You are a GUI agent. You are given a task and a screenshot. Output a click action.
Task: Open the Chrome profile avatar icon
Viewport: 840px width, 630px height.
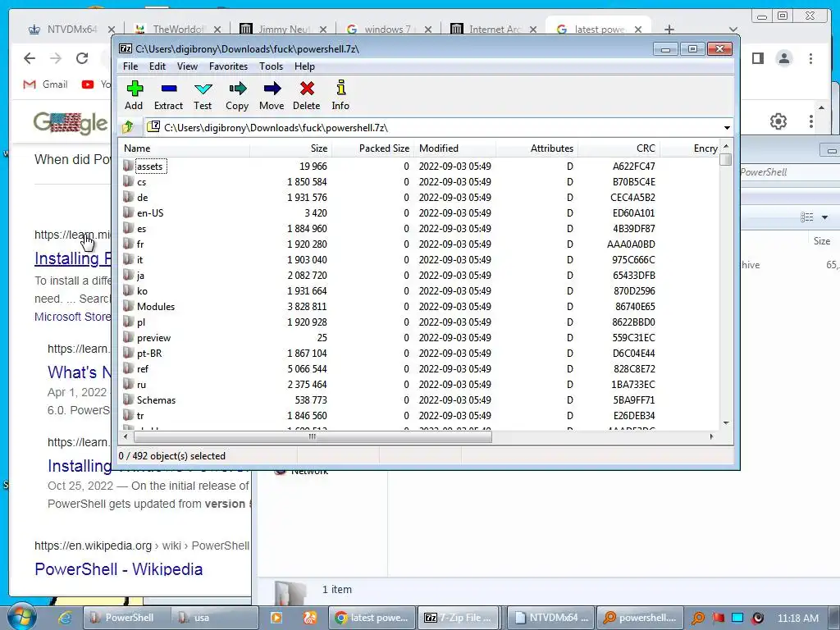click(x=783, y=58)
